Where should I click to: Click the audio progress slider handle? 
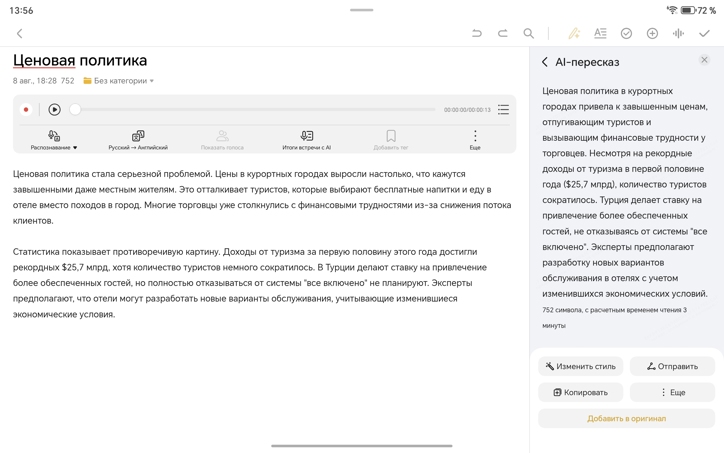(75, 110)
